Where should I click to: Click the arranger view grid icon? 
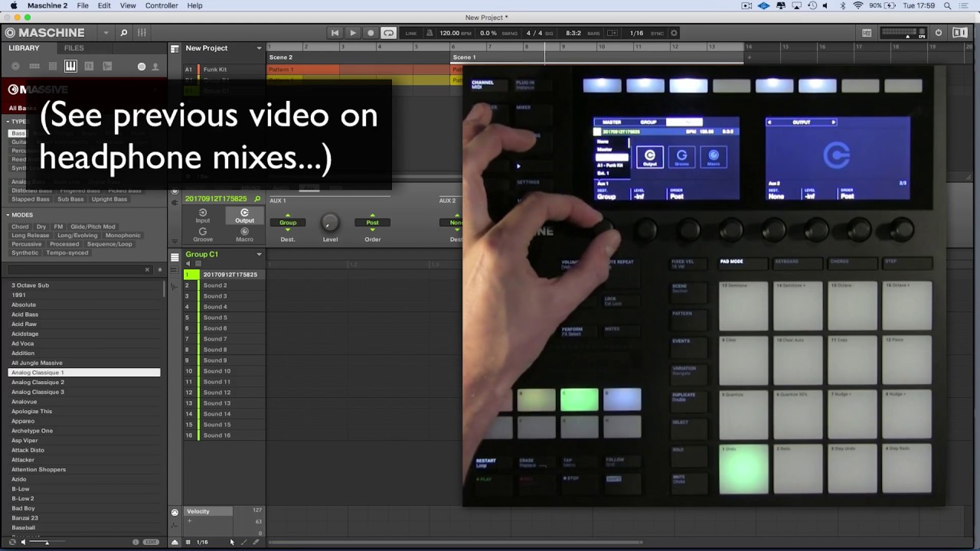[x=175, y=48]
